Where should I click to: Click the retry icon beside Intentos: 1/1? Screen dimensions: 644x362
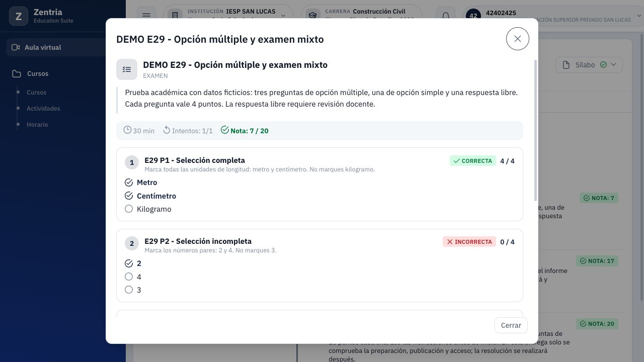tap(167, 130)
